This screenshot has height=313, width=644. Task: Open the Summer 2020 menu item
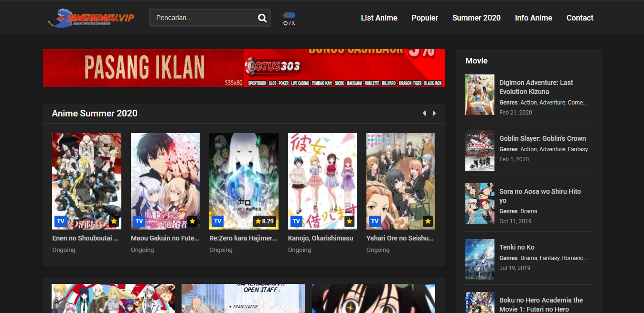(476, 18)
